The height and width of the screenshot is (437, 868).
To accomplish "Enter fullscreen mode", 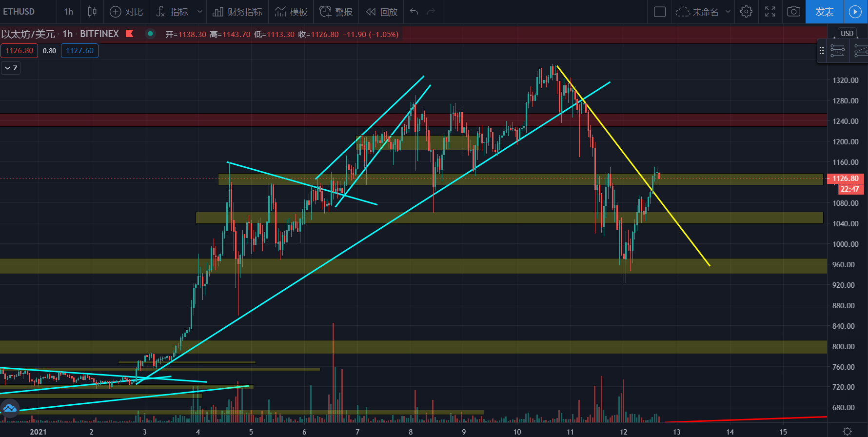I will (x=770, y=12).
